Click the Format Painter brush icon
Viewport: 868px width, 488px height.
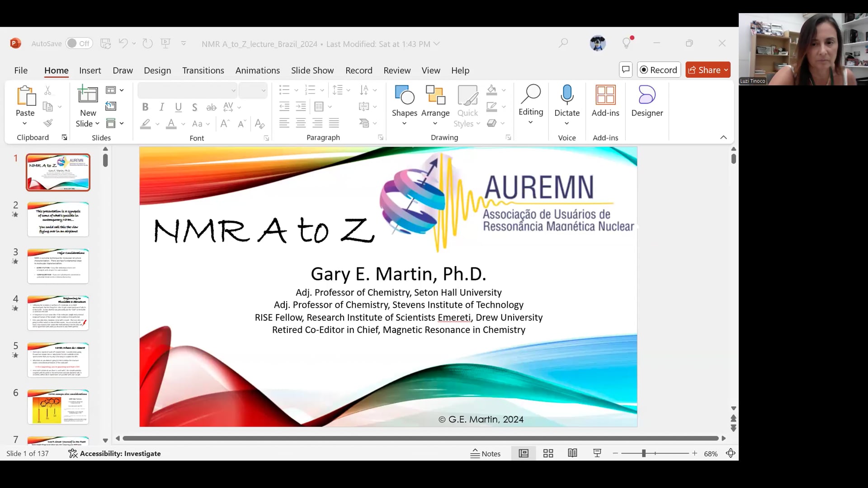pyautogui.click(x=48, y=123)
